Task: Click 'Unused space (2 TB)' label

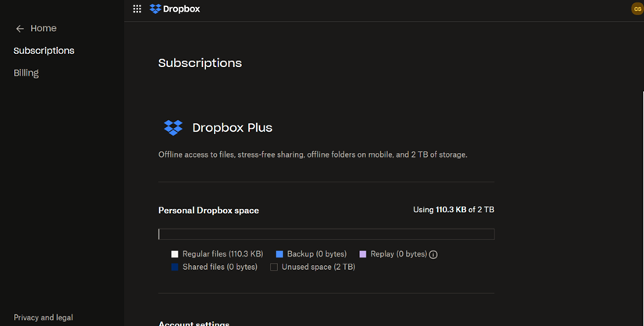Action: [x=318, y=267]
